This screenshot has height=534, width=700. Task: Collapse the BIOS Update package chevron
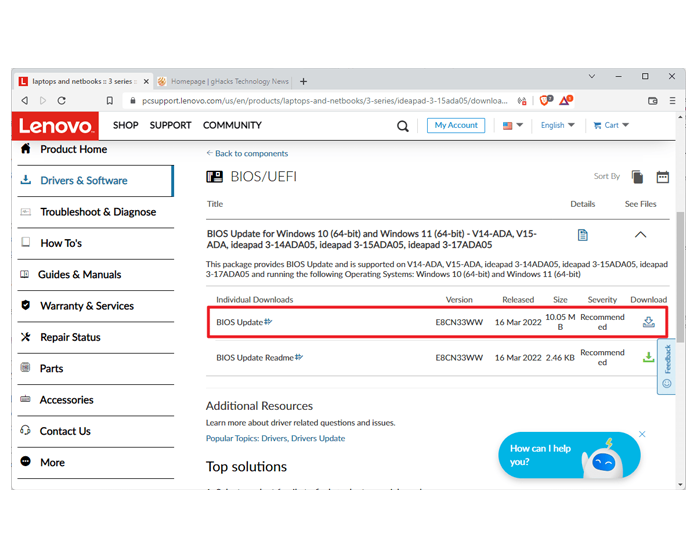pos(641,234)
